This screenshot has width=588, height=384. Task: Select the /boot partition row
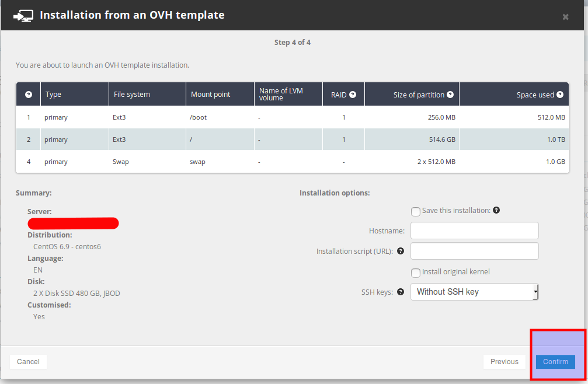(292, 117)
